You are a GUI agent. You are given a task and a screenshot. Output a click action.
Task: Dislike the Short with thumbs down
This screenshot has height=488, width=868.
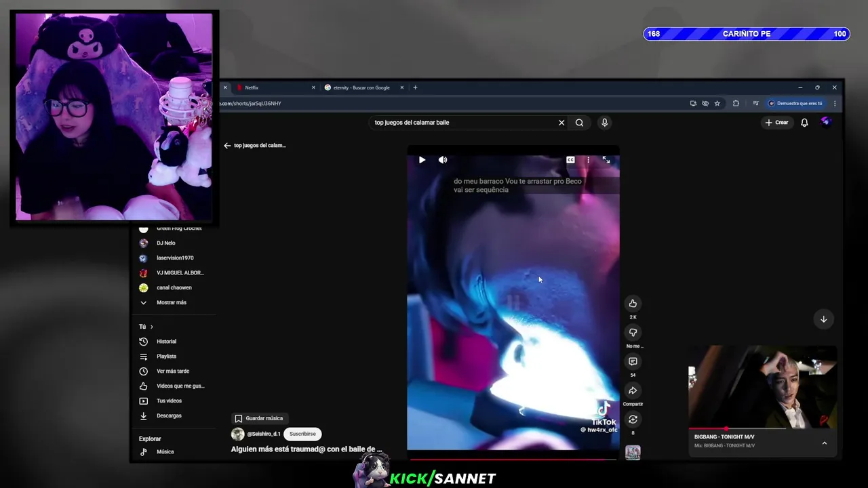coord(633,333)
